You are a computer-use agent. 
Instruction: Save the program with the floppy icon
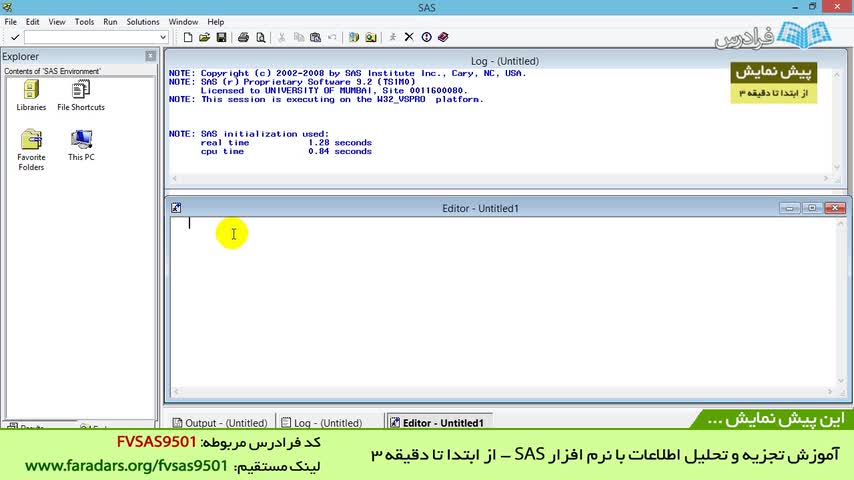pyautogui.click(x=221, y=37)
